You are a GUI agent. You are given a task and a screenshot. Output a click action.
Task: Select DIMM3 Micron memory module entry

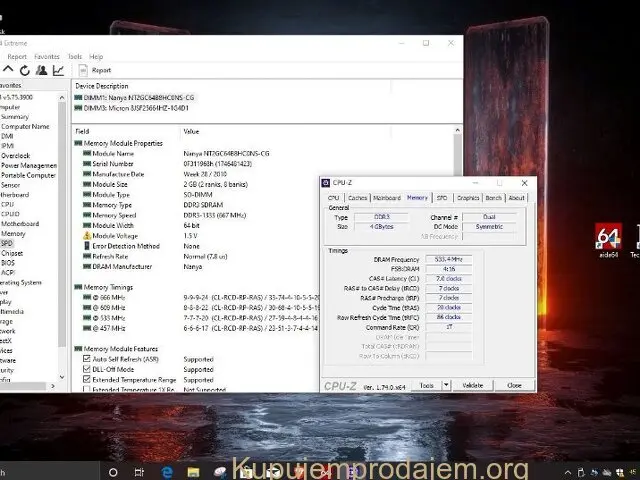pos(125,107)
